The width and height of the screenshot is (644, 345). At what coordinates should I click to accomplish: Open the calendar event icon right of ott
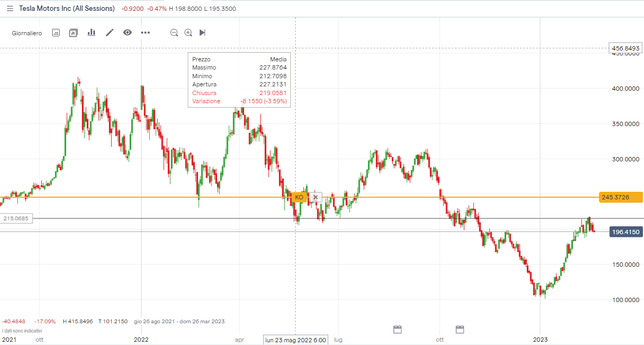[460, 329]
